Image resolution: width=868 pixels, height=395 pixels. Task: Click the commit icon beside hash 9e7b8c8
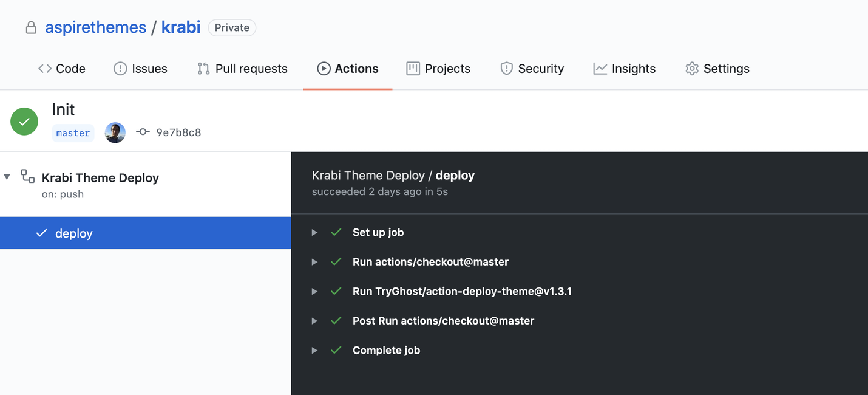(143, 132)
